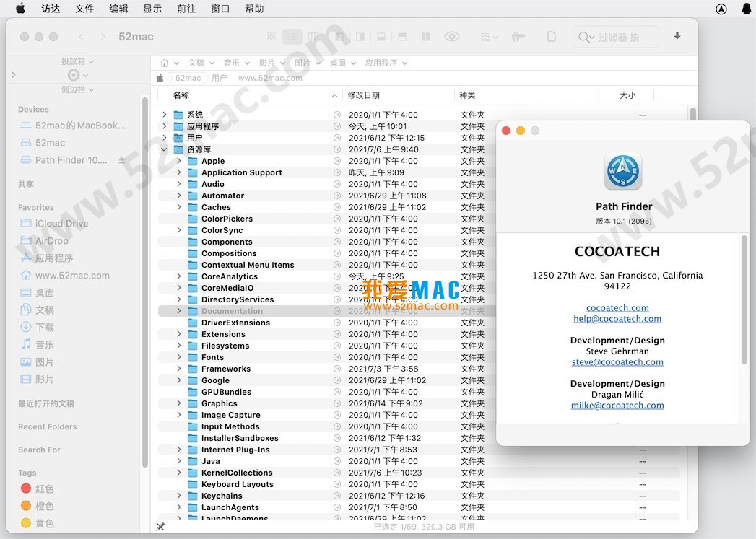
Task: Click the drop stack target circle icon
Action: click(73, 75)
